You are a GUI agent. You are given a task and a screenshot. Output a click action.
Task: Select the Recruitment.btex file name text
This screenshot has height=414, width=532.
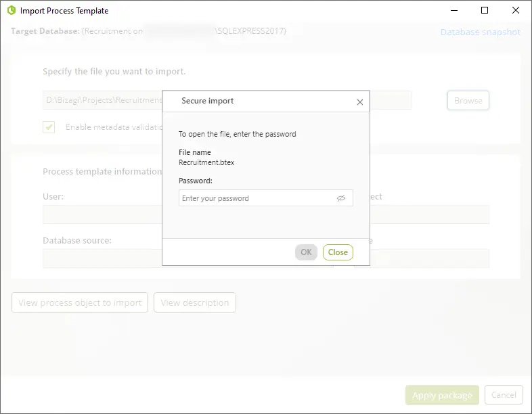pos(206,162)
